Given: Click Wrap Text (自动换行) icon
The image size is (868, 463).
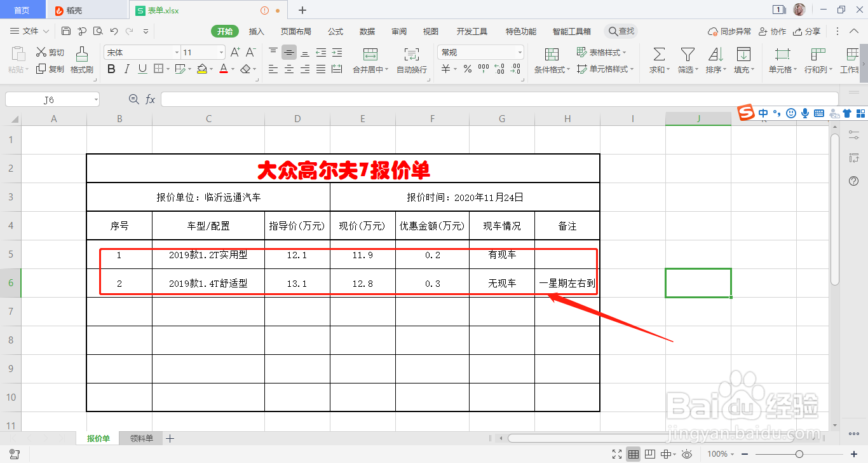Looking at the screenshot, I should pyautogui.click(x=412, y=54).
